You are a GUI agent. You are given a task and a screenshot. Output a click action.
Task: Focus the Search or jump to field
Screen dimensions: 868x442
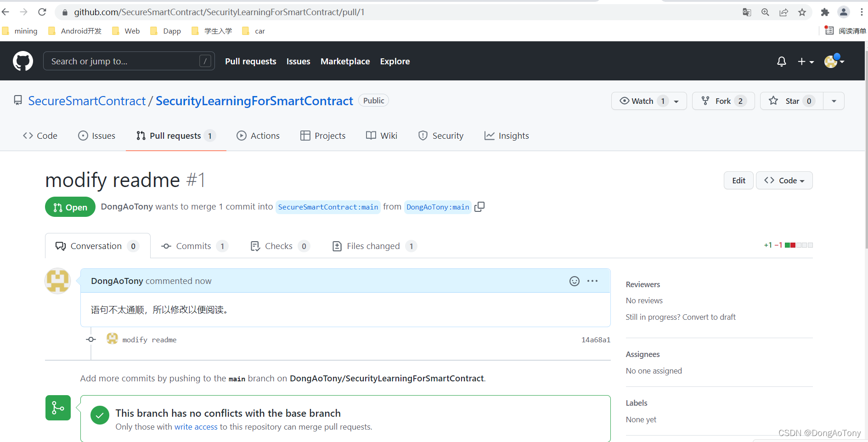click(129, 61)
